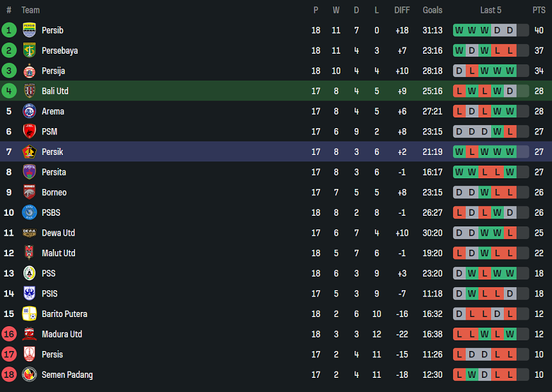The height and width of the screenshot is (392, 552).
Task: Click the Persebaya team logo
Action: pos(29,51)
